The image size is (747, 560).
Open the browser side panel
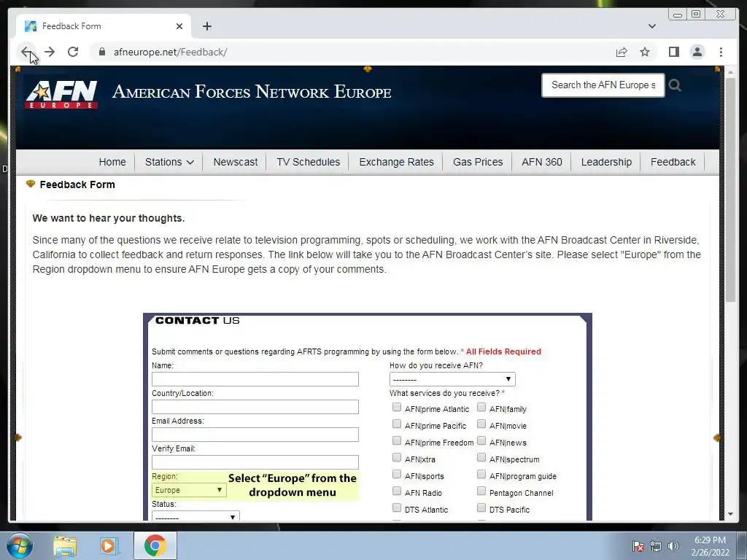[x=673, y=52]
